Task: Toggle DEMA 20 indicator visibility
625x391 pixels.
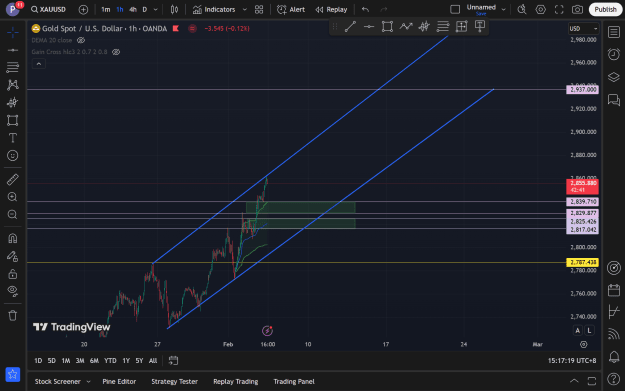Action: click(x=81, y=40)
